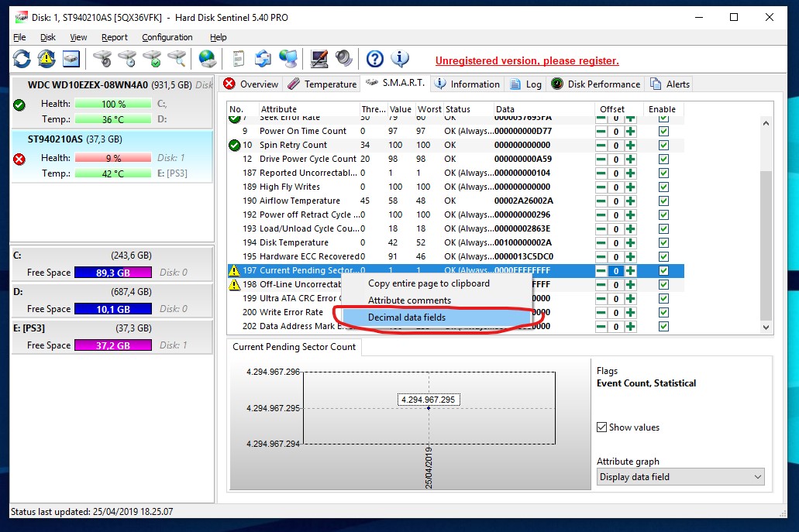This screenshot has height=532, width=799.
Task: Click the globe with monitor toolbar icon
Action: click(x=288, y=59)
